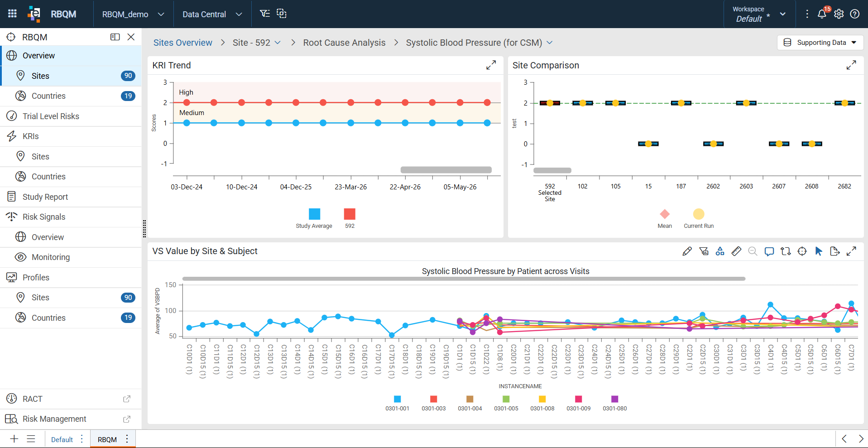868x448 pixels.
Task: Toggle Study Average legend swatch in KRI Trend
Action: [314, 214]
